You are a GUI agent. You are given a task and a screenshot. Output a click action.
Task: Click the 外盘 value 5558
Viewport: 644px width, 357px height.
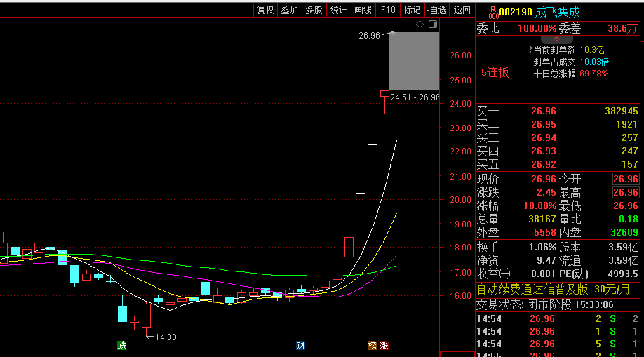point(544,233)
